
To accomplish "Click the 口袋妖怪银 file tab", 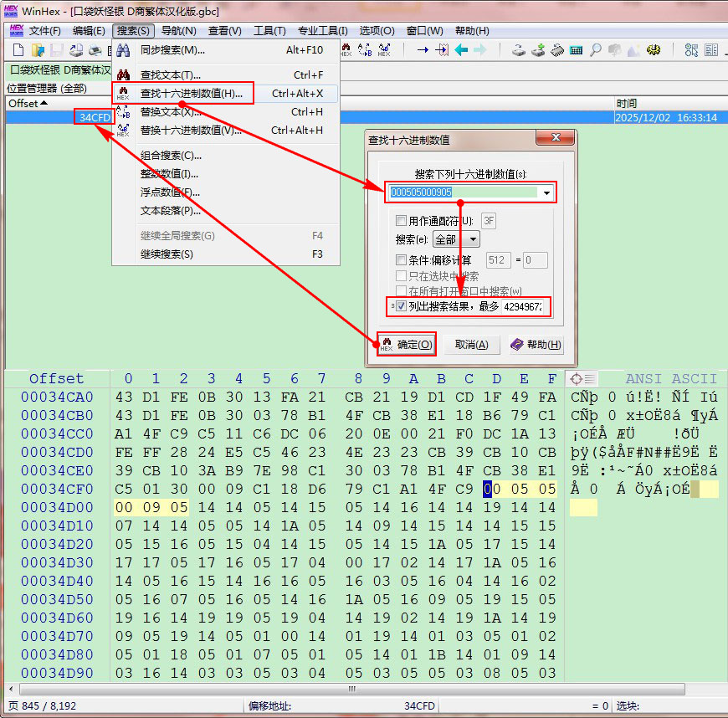I will click(59, 69).
